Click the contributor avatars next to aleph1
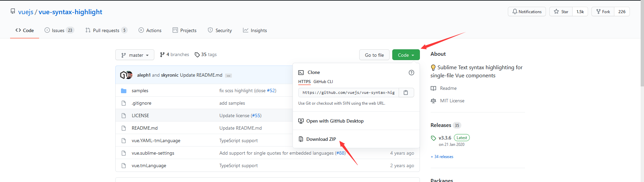Viewport: 644px width, 182px height. (126, 75)
